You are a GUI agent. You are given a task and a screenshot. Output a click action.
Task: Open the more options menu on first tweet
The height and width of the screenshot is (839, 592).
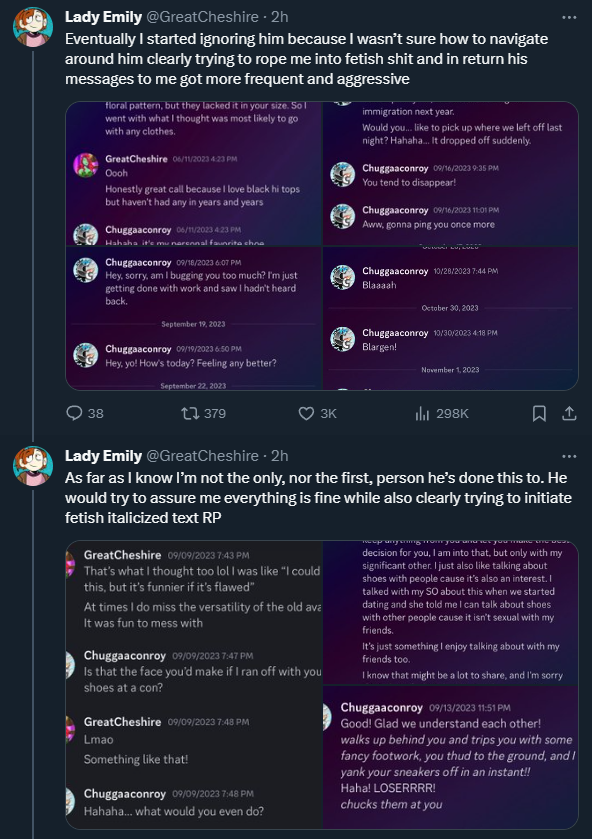[x=569, y=17]
